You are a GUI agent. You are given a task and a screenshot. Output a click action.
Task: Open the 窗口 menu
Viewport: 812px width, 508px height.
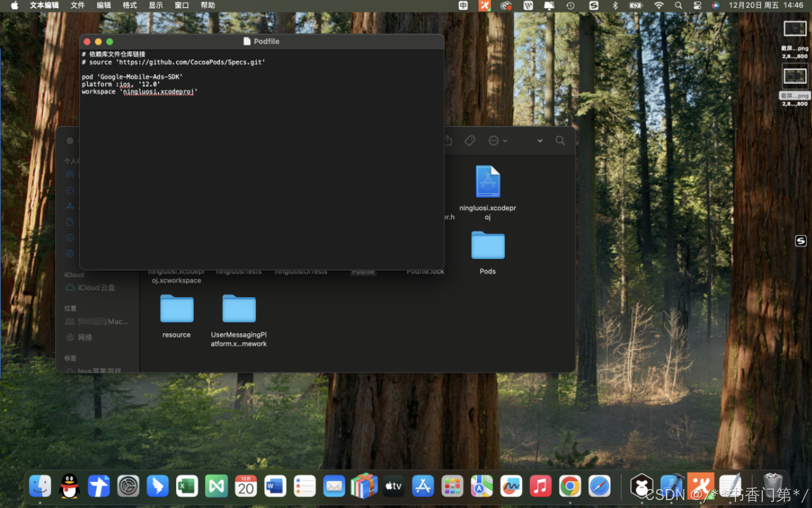182,5
